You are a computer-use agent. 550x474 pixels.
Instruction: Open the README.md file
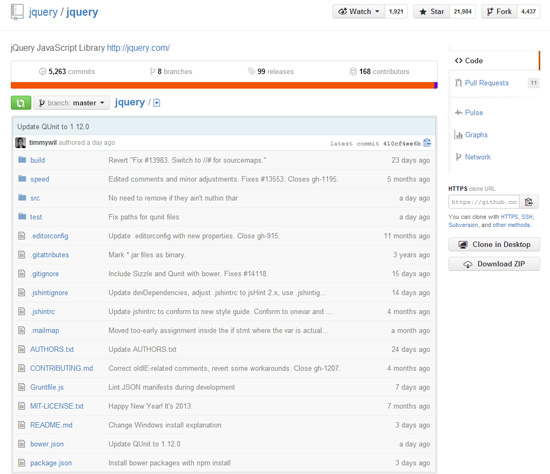pyautogui.click(x=51, y=425)
